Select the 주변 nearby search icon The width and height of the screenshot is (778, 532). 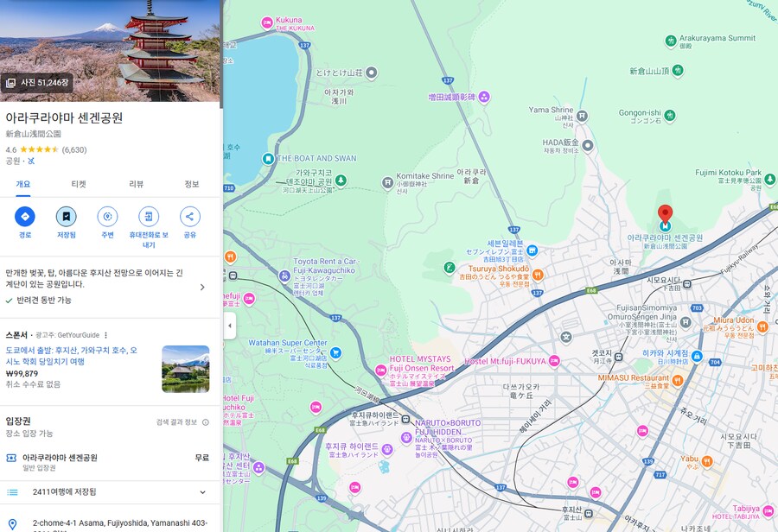pos(106,218)
